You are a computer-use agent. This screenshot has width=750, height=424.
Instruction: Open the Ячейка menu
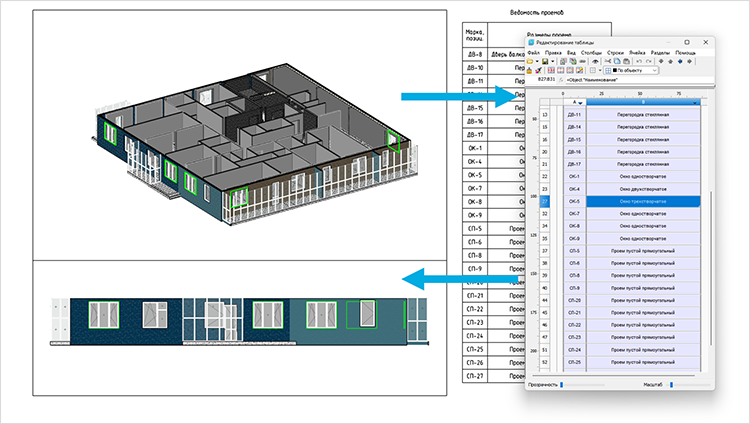634,52
